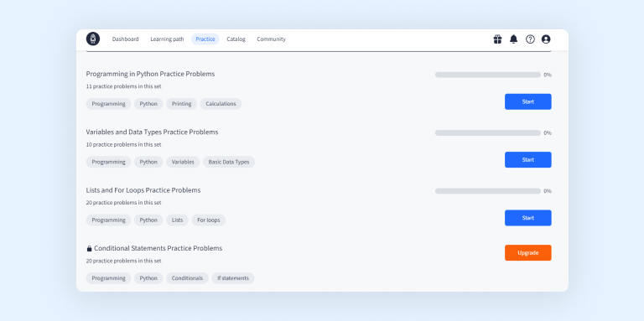The width and height of the screenshot is (644, 321).
Task: Click progress bar for Lists and For Loops
Action: [488, 191]
